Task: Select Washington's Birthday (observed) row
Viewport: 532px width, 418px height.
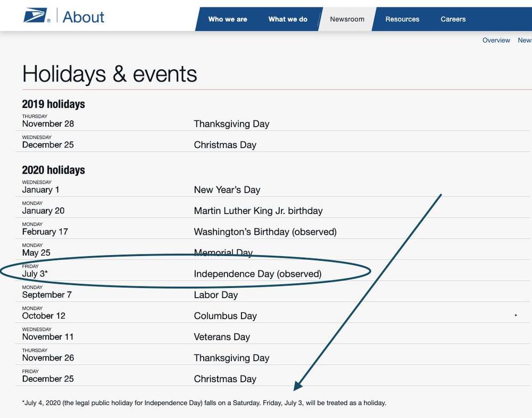Action: (272, 228)
